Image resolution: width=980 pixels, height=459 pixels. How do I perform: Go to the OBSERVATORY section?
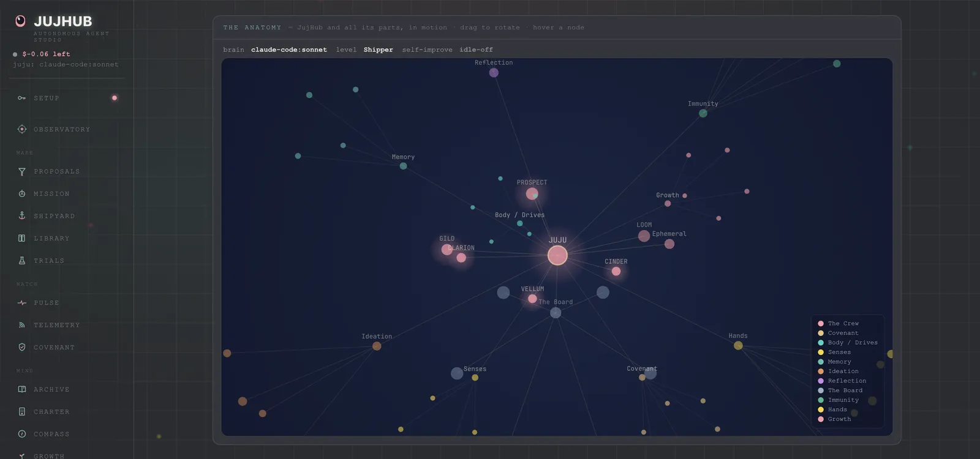(x=62, y=129)
